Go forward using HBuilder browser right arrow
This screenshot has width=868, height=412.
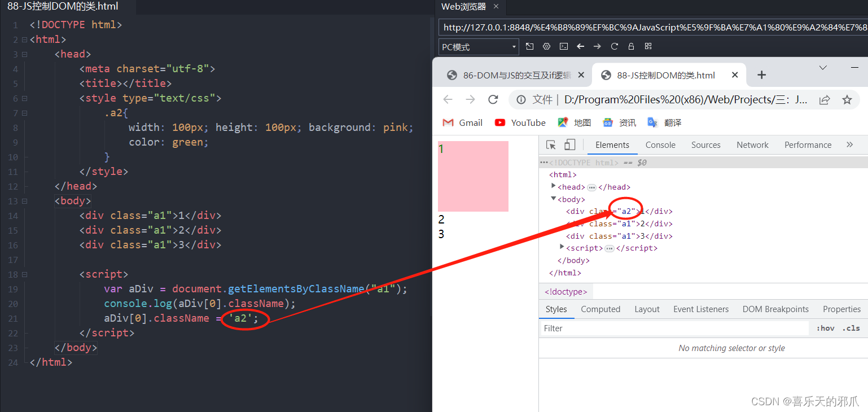coord(597,46)
